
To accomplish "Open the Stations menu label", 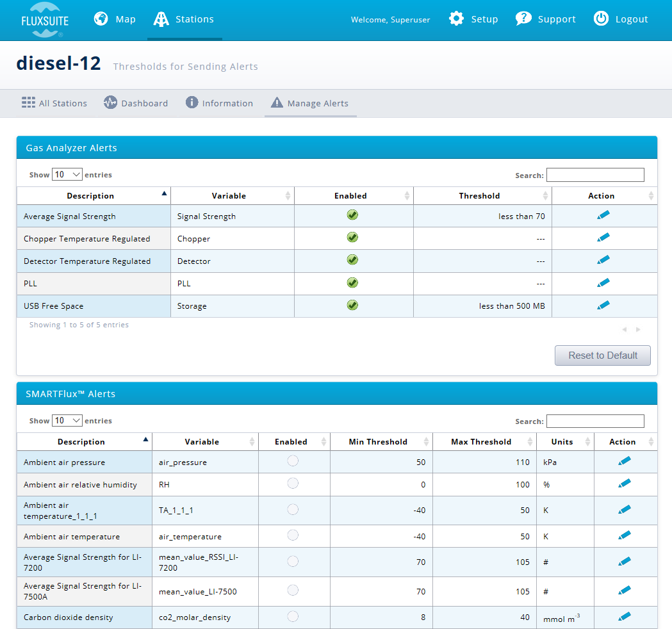I will pyautogui.click(x=195, y=19).
